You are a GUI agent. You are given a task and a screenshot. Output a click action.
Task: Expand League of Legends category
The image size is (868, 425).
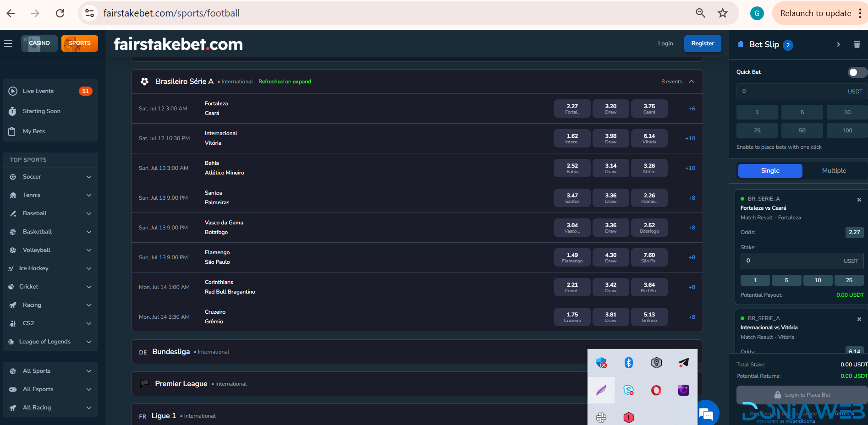(x=50, y=342)
